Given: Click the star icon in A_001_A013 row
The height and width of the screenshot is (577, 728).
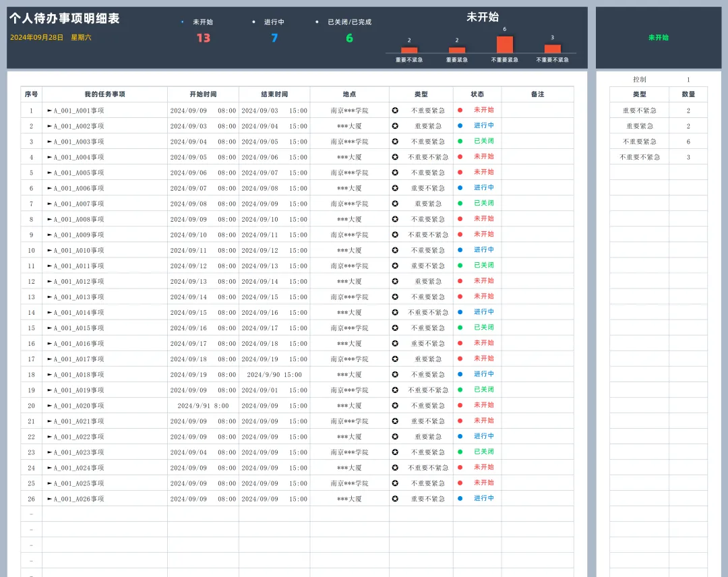Looking at the screenshot, I should point(395,297).
